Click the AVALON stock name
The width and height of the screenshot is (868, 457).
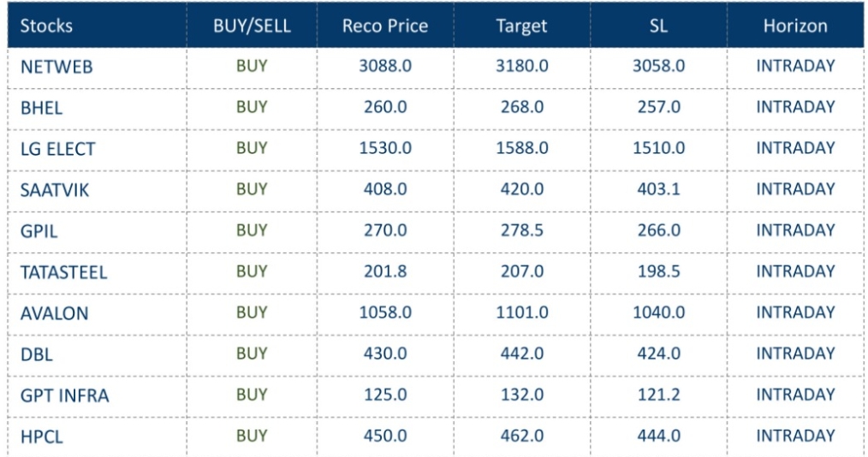[x=54, y=313]
